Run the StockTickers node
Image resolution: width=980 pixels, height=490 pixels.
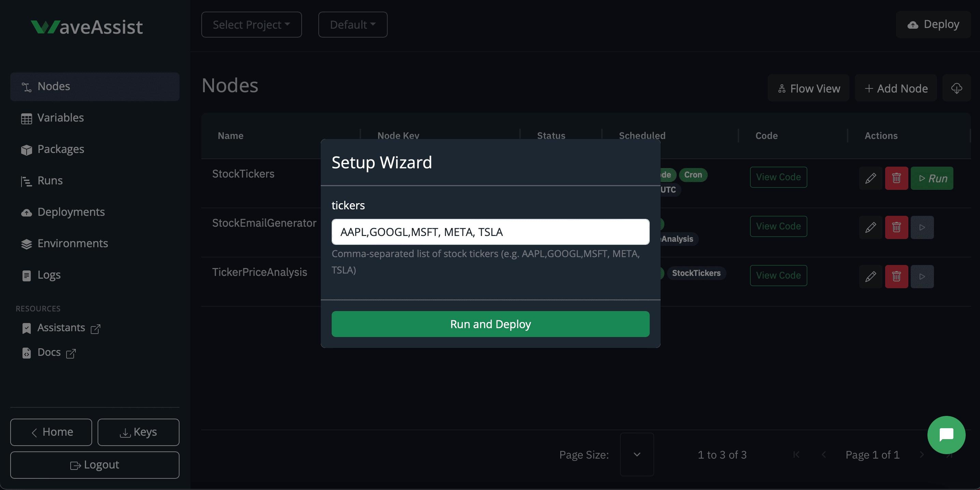(932, 178)
